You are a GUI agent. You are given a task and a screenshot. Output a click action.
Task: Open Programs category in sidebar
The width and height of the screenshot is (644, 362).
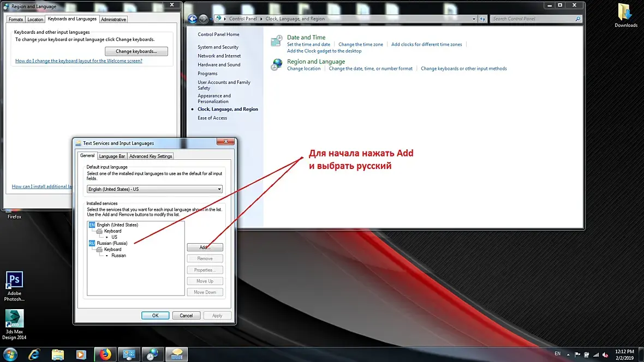tap(207, 74)
